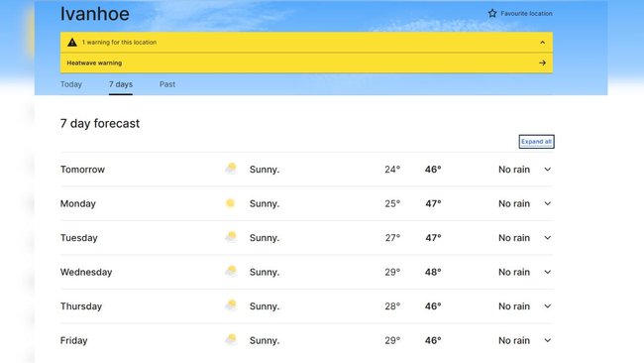
Task: Click the Wednesday day label
Action: (x=86, y=272)
